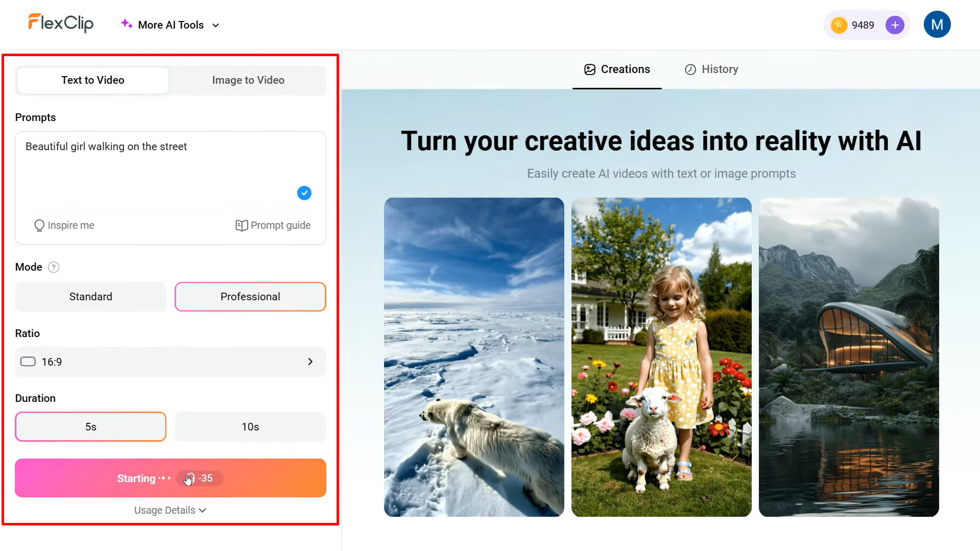This screenshot has height=551, width=980.
Task: Switch duration to 10s
Action: pos(250,426)
